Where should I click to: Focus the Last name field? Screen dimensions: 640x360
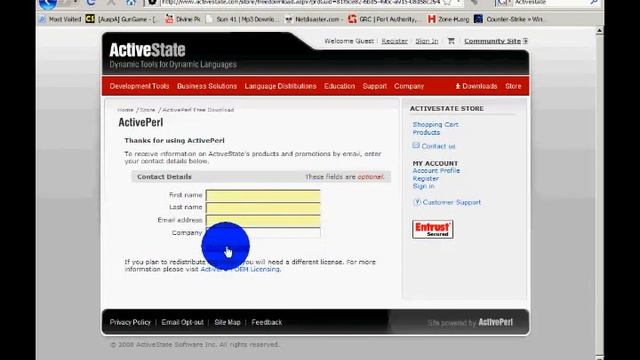(263, 207)
